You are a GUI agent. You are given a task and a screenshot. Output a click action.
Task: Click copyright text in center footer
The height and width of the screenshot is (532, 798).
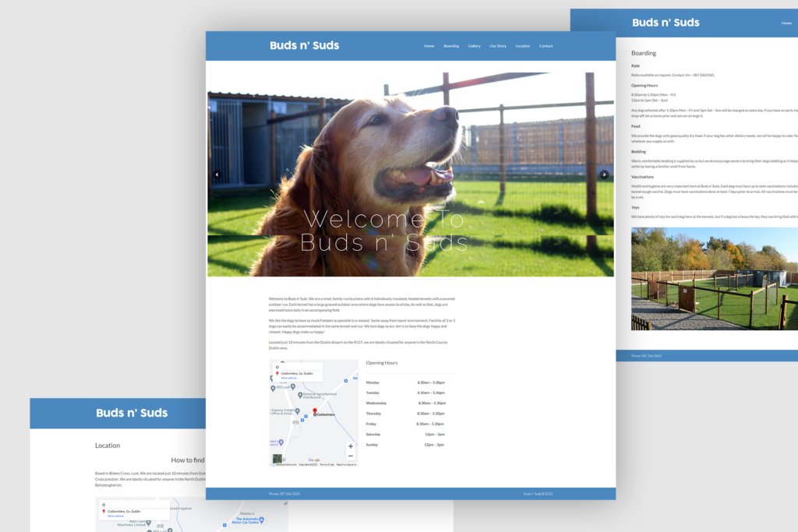[538, 494]
